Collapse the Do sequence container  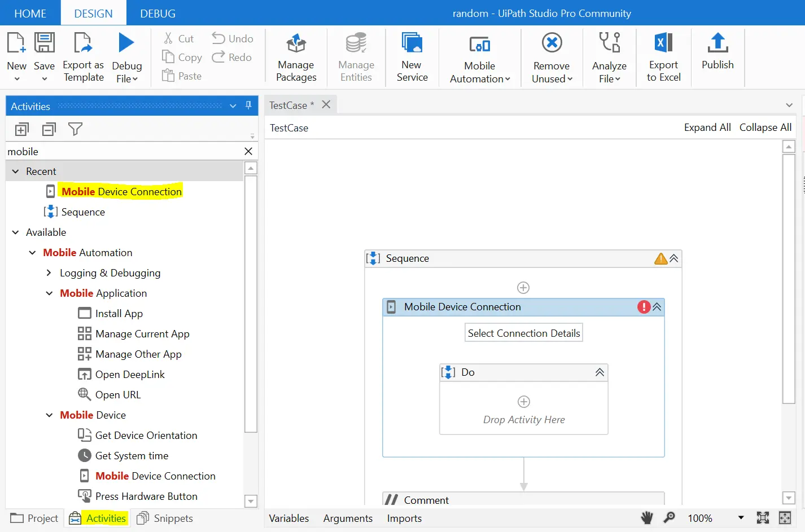tap(600, 372)
